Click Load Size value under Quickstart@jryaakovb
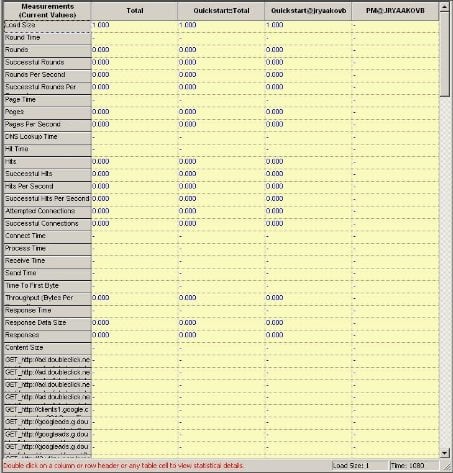 pyautogui.click(x=275, y=25)
